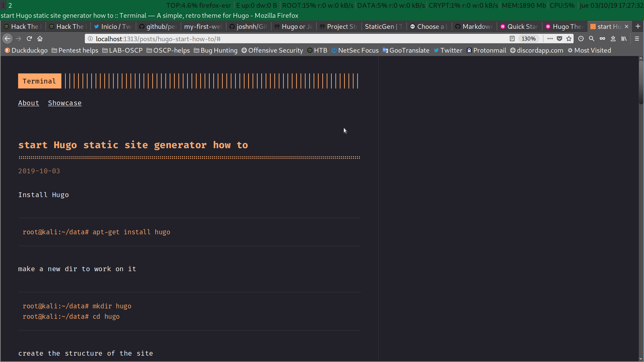644x362 pixels.
Task: Click the magnifier search toolbar icon
Action: click(592, 39)
